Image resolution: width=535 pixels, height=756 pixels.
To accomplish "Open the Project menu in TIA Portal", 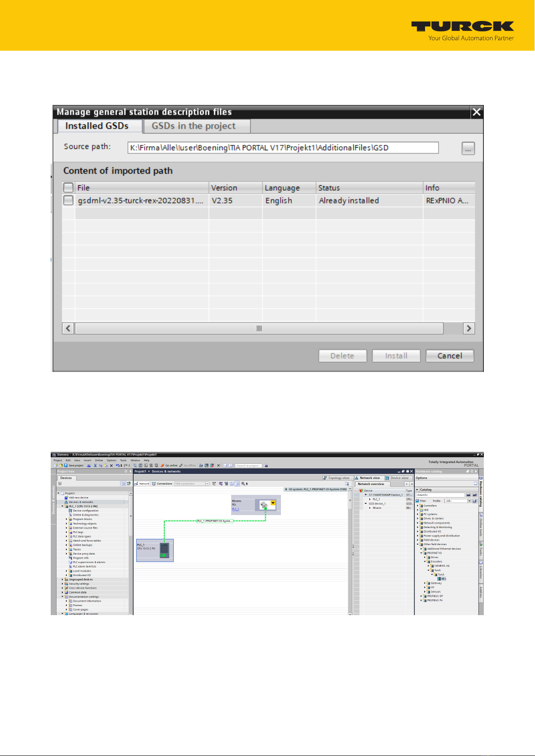I will pyautogui.click(x=58, y=460).
